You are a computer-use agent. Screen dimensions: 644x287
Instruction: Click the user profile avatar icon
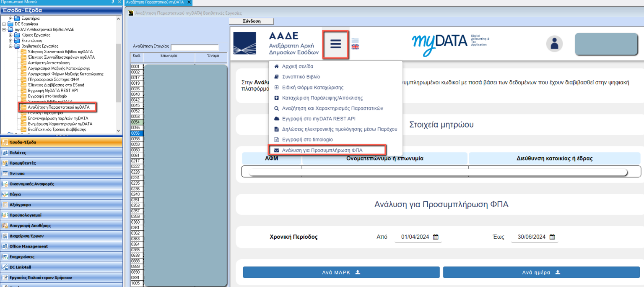tap(554, 44)
